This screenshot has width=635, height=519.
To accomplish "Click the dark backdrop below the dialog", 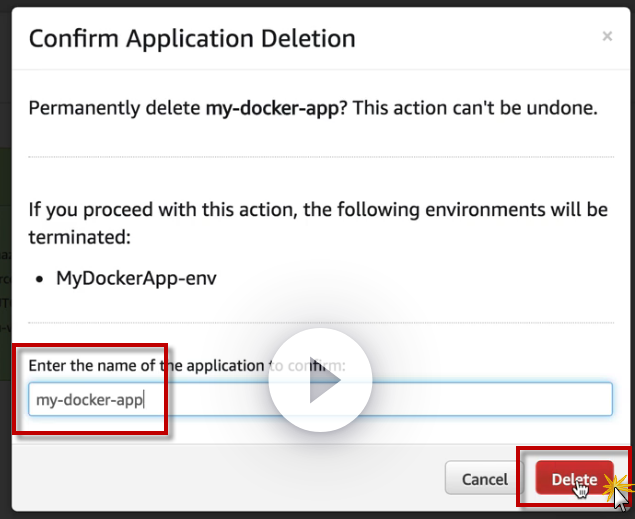I will point(300,515).
